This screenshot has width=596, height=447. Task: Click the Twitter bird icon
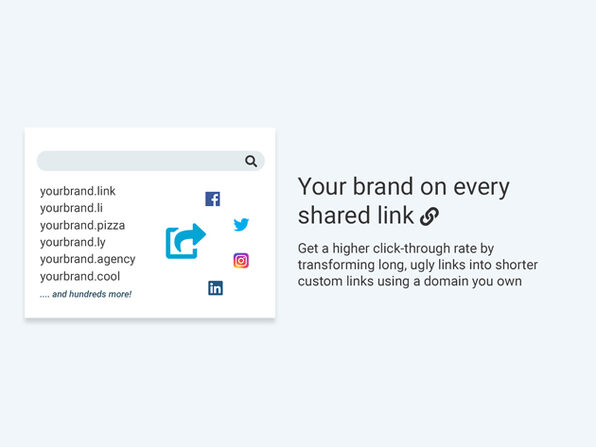[241, 225]
